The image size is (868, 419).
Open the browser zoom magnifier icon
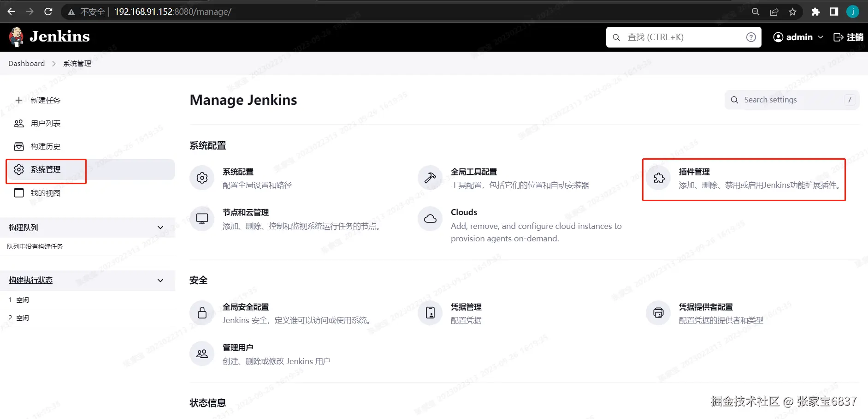(x=756, y=12)
